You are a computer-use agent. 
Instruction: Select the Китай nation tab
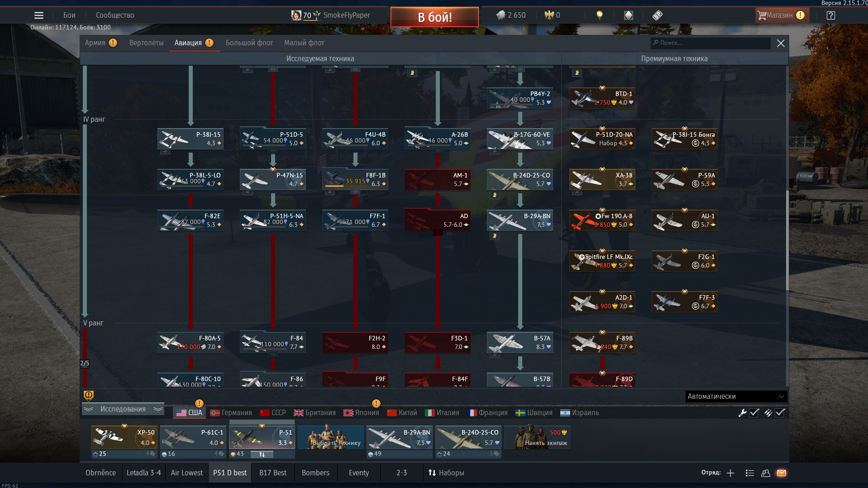402,412
